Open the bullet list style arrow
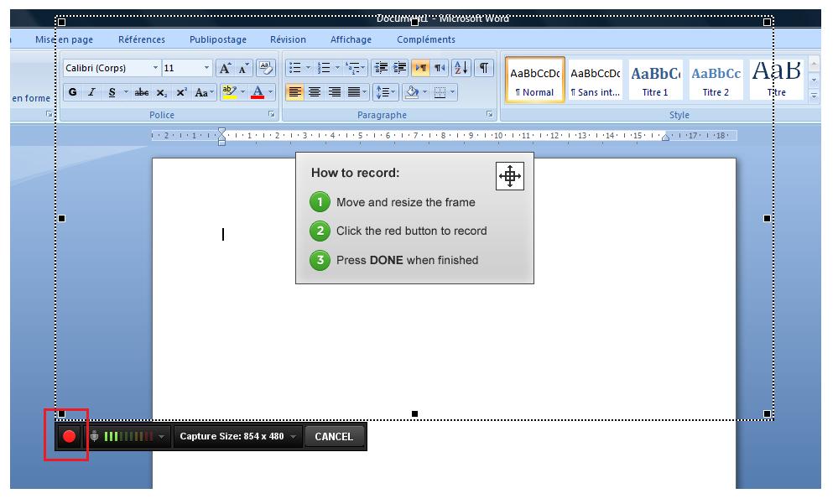 (x=308, y=68)
